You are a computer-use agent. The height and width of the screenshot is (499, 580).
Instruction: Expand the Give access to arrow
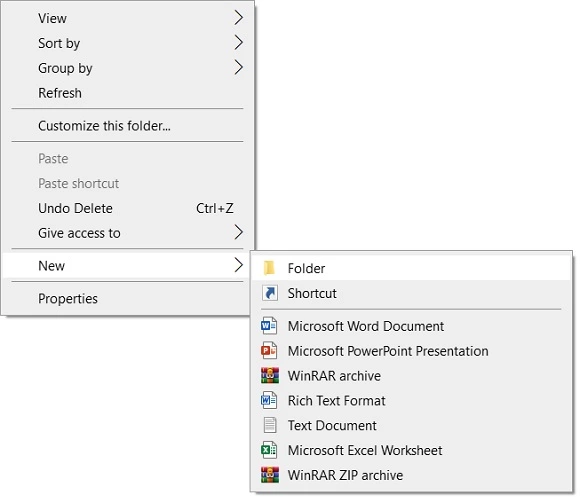tap(239, 232)
